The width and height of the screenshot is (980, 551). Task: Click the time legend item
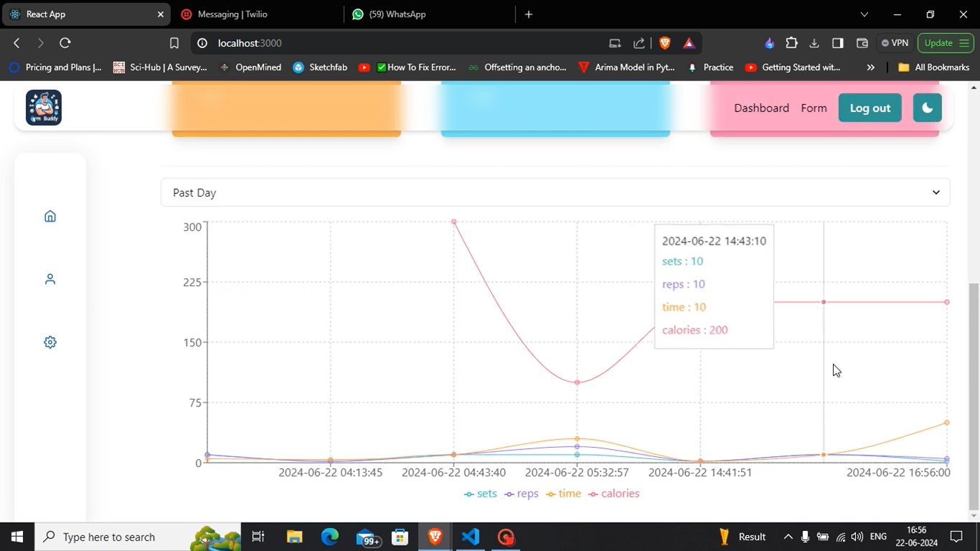pyautogui.click(x=564, y=494)
